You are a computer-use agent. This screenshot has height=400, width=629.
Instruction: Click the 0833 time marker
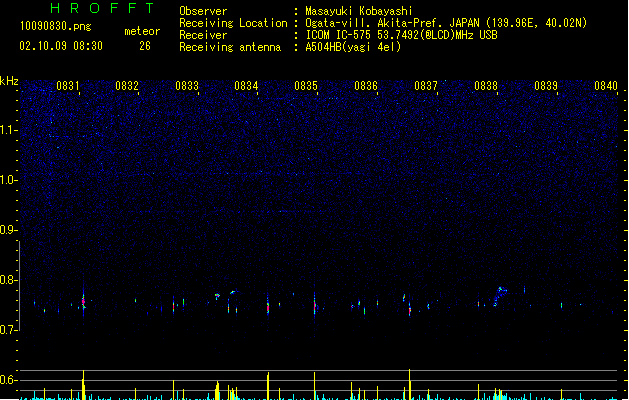(187, 86)
